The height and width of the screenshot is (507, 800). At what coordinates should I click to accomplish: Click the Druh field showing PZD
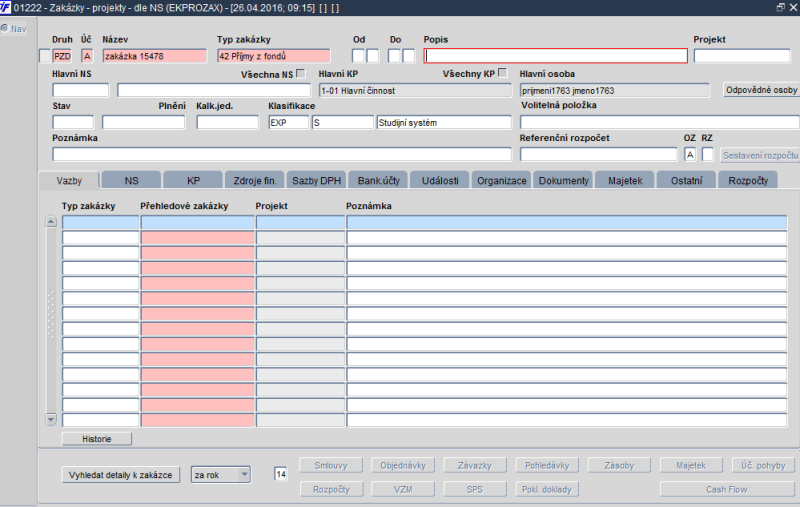[62, 56]
